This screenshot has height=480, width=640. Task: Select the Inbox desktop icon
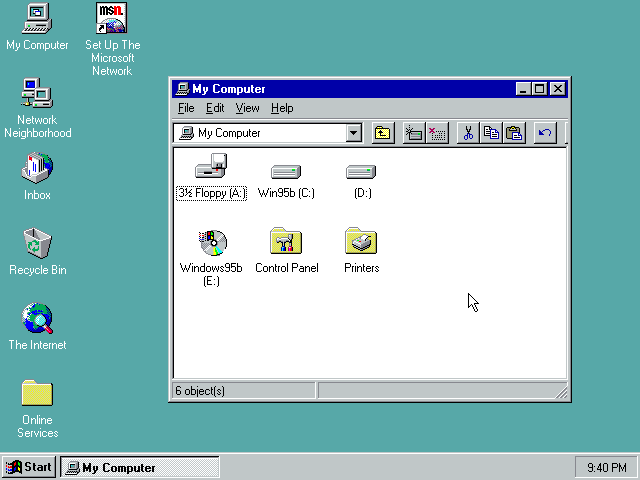click(37, 168)
